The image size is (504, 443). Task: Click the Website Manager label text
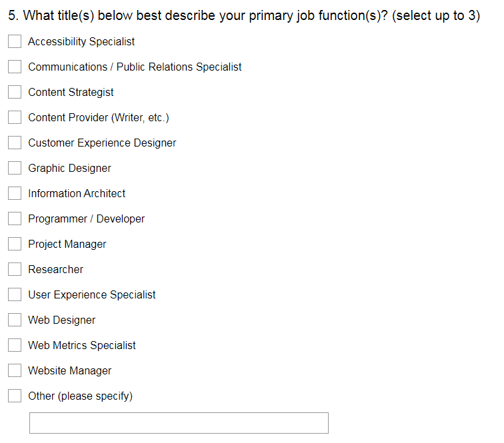coord(69,371)
